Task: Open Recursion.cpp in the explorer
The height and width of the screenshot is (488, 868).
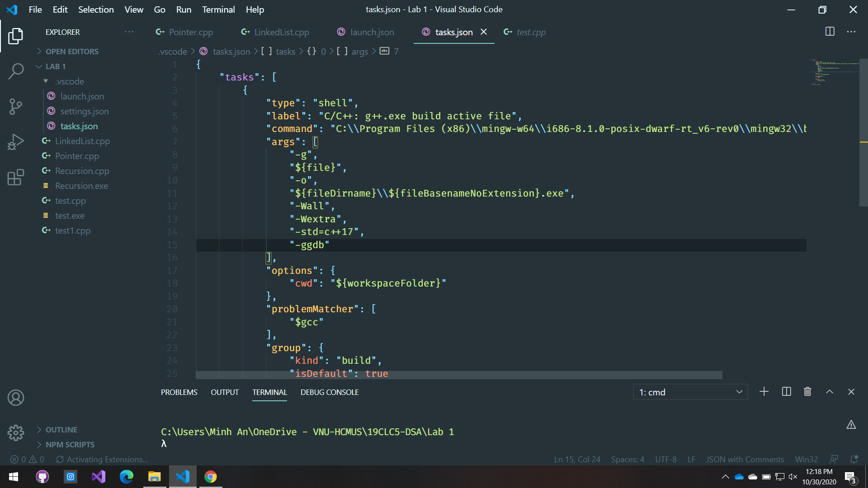Action: coord(82,171)
